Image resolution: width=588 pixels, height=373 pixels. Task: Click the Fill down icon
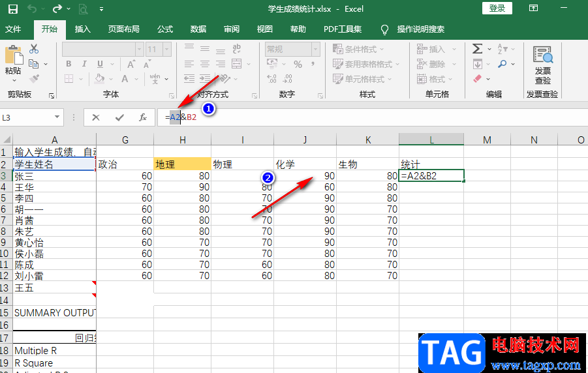[477, 64]
